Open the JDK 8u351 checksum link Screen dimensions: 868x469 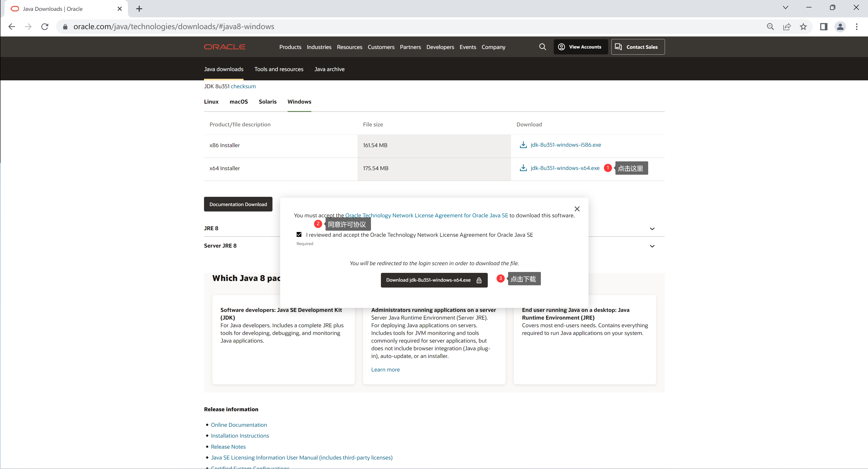[x=243, y=86]
